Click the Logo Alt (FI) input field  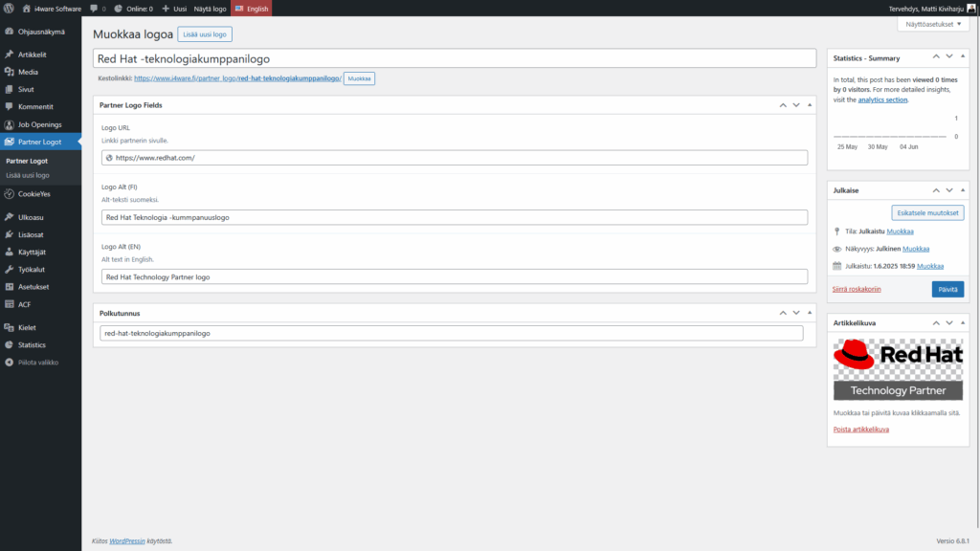455,217
